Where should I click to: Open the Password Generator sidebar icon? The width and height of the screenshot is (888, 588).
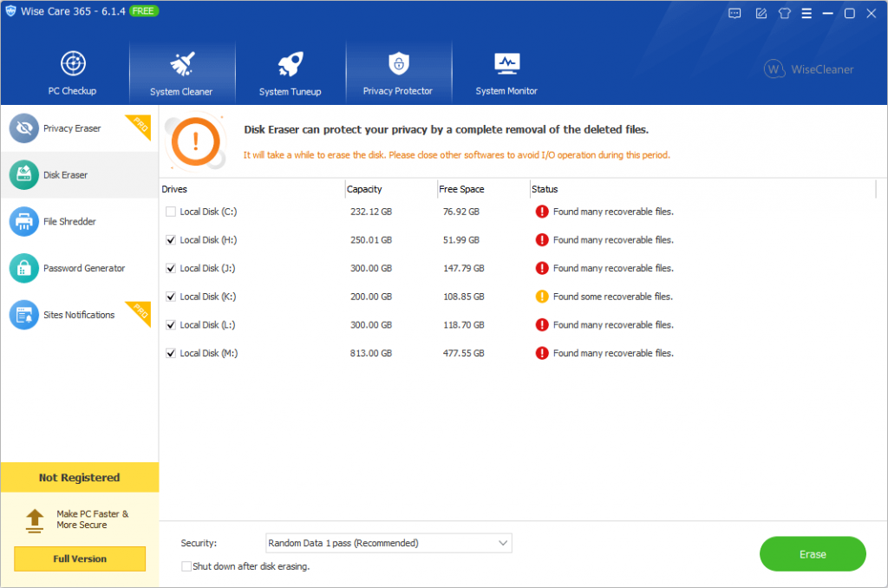click(x=24, y=269)
